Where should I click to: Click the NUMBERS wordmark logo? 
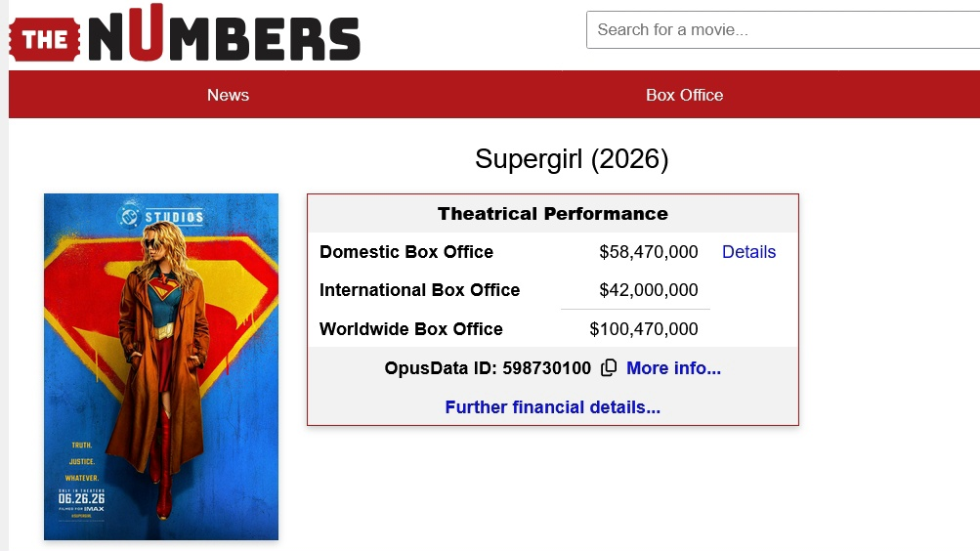click(x=224, y=32)
